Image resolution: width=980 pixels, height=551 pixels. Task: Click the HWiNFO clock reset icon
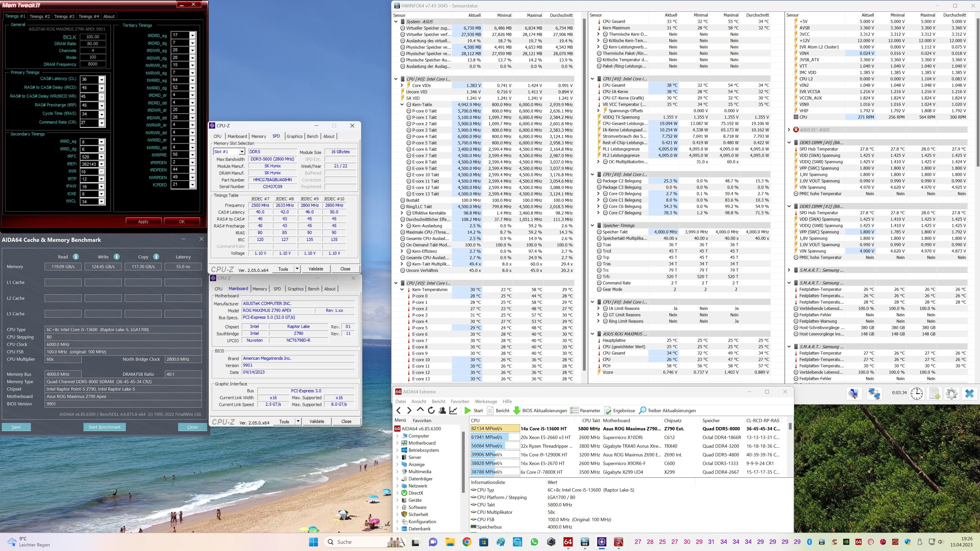916,394
